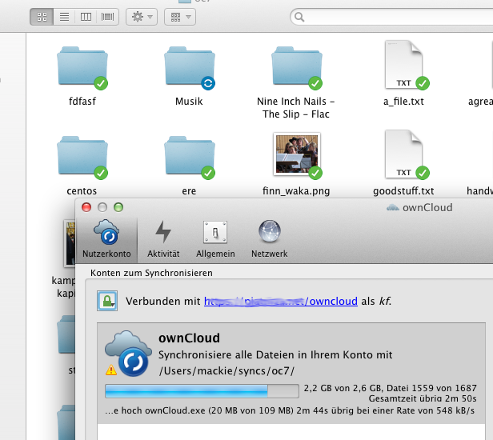Click the Finder search field
This screenshot has height=440, width=493.
(x=393, y=17)
